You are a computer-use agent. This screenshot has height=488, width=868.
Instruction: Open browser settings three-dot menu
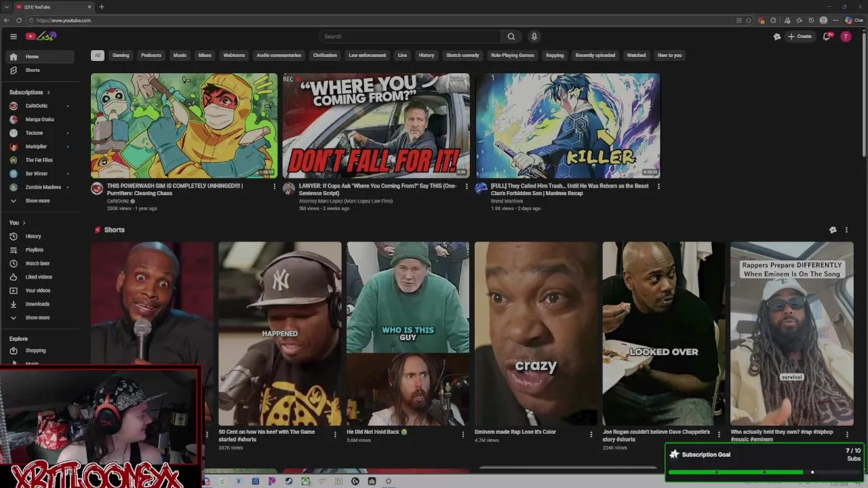pyautogui.click(x=835, y=20)
